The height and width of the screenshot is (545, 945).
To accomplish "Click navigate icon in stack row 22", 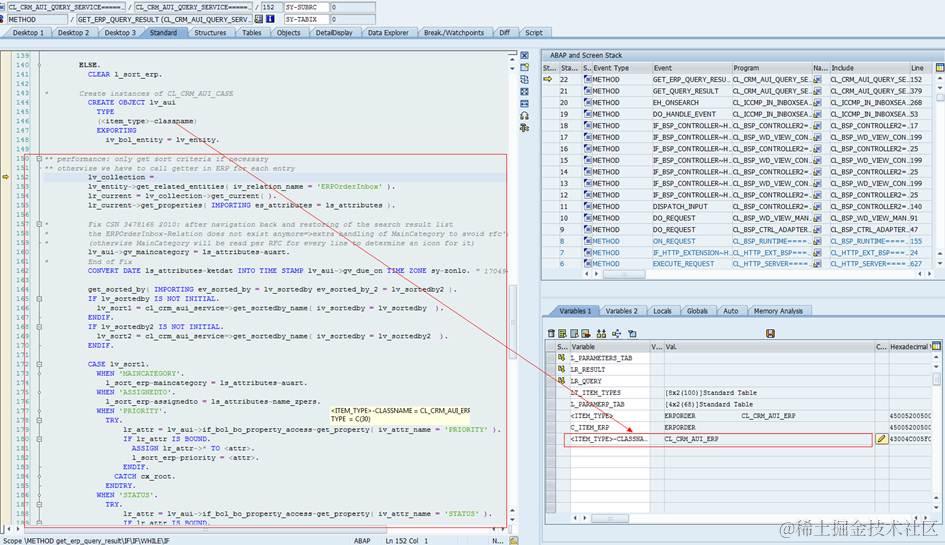I will pos(817,80).
